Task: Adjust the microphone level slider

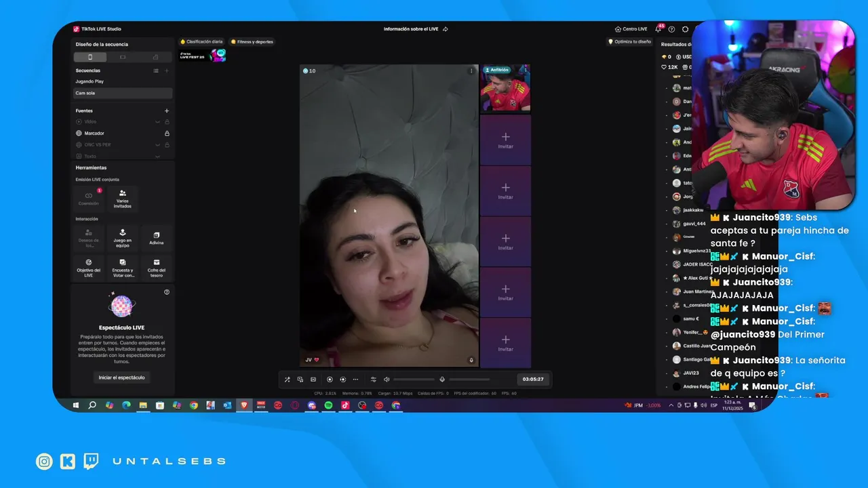Action: (469, 380)
